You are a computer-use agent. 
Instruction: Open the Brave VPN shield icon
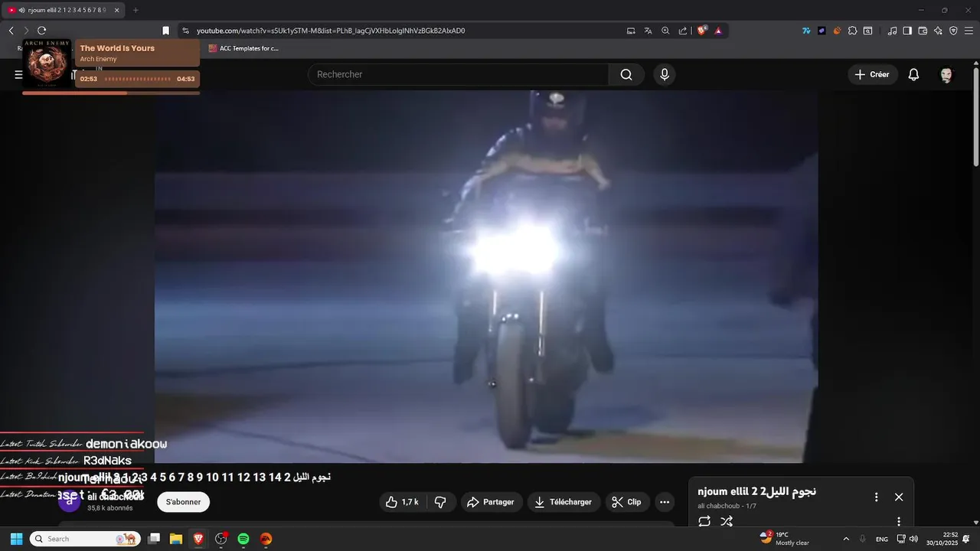pyautogui.click(x=953, y=31)
